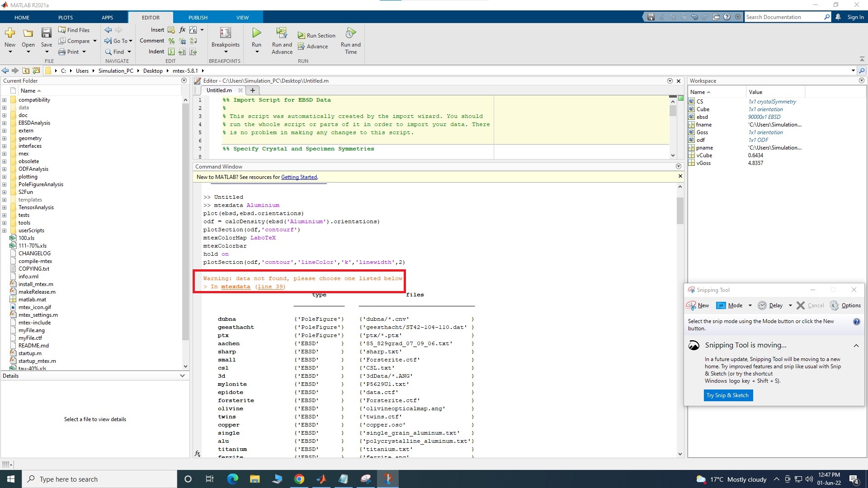The height and width of the screenshot is (488, 868).
Task: Click the Save file icon
Action: pos(46,33)
